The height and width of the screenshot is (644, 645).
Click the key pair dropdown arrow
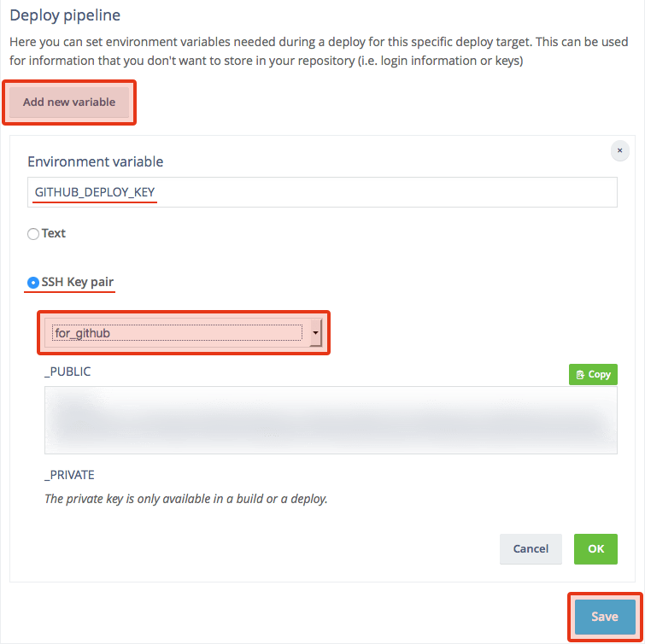click(x=315, y=333)
